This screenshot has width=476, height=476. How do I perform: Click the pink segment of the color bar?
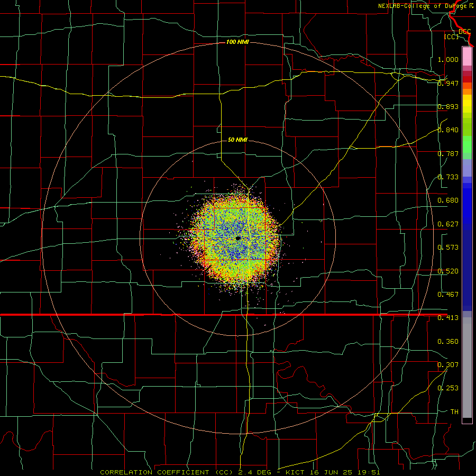[467, 57]
